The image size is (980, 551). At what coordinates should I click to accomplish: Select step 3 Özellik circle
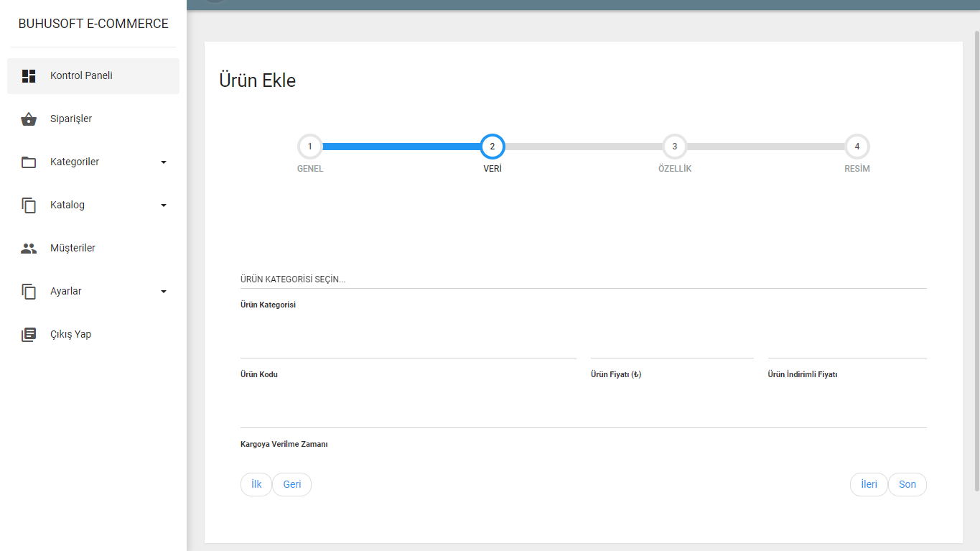pos(674,147)
